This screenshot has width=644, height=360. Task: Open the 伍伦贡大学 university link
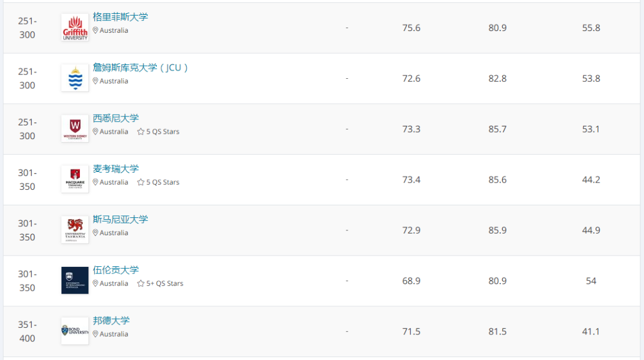(x=116, y=270)
